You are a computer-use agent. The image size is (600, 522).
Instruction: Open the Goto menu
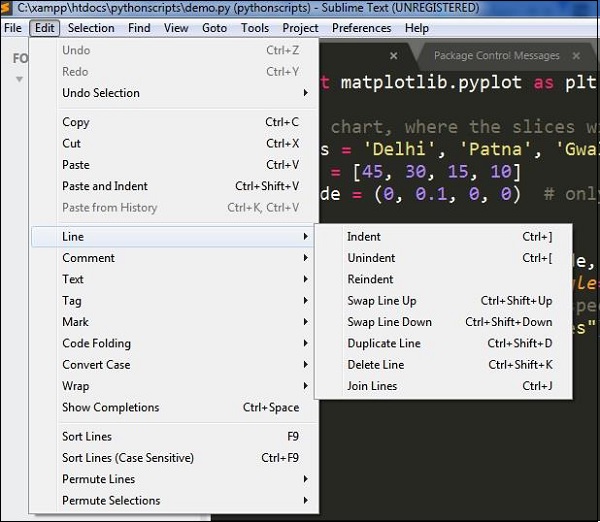pos(214,28)
